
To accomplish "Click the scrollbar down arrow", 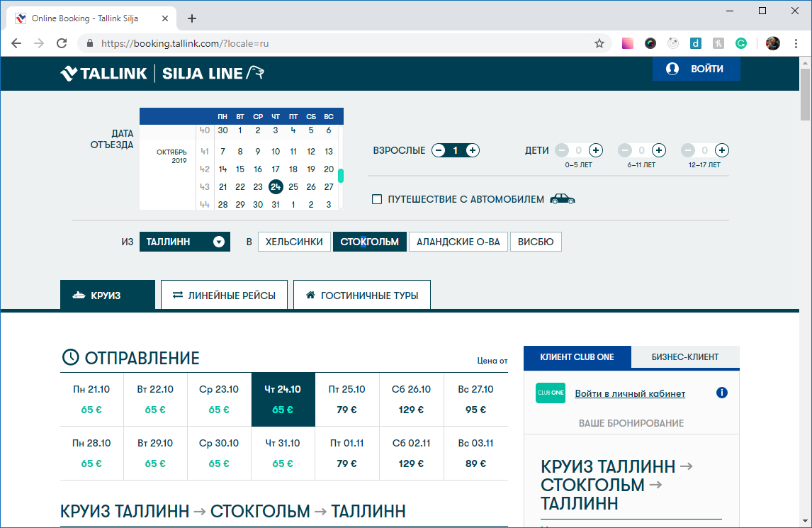I will click(x=805, y=521).
